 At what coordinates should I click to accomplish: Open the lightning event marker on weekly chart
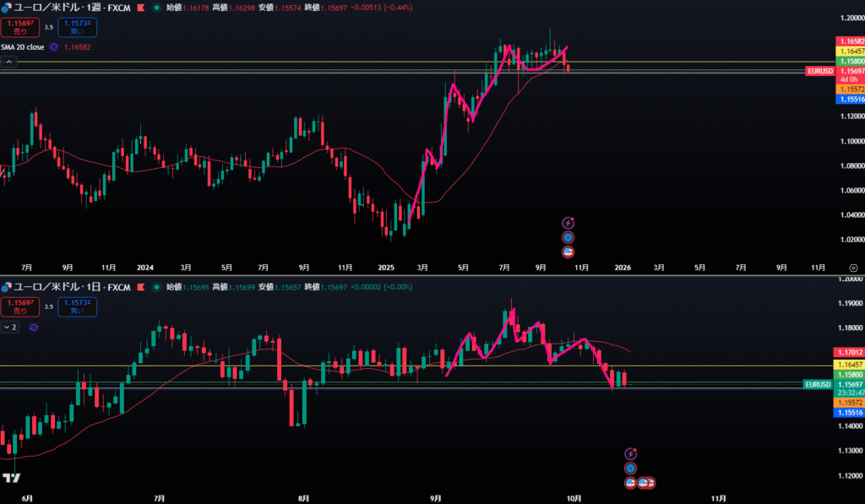point(569,223)
